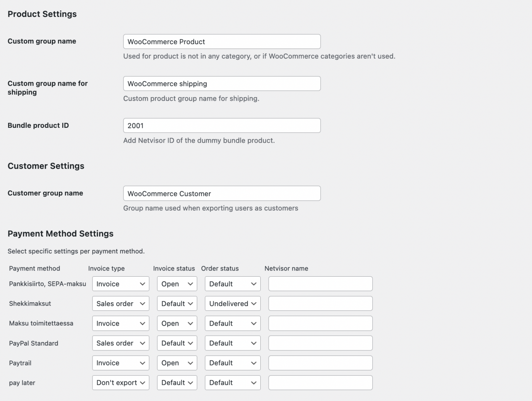Screen dimensions: 532x401
Task: Open Order status dropdown for Pankkisiirto, SEPA-maksu
Action: tap(232, 284)
